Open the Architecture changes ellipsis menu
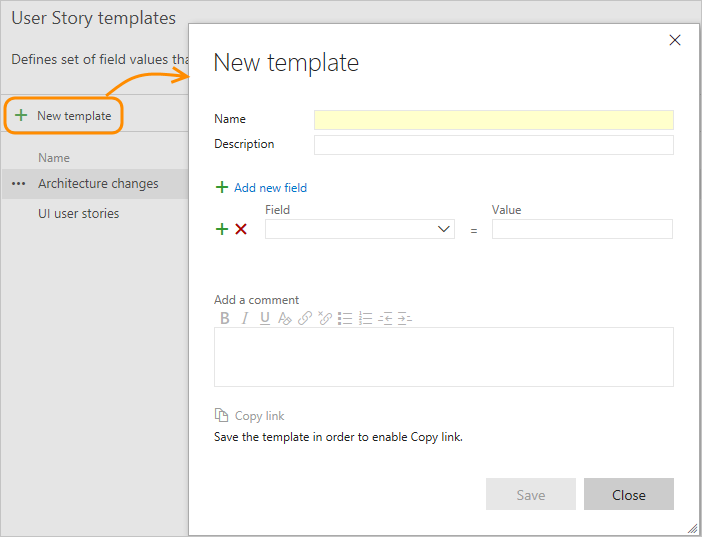This screenshot has height=538, width=702. pyautogui.click(x=18, y=184)
